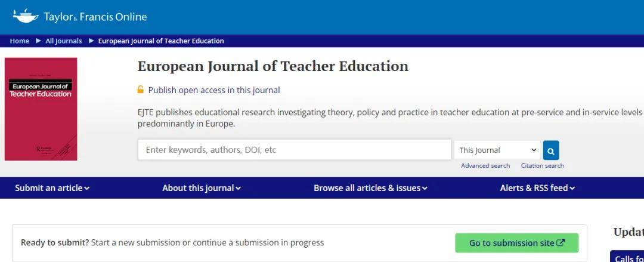Open the Alerts & RSS feed menu

[x=537, y=188]
